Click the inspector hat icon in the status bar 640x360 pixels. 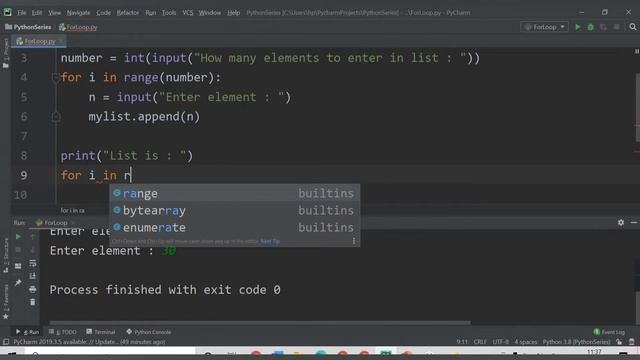click(x=632, y=342)
